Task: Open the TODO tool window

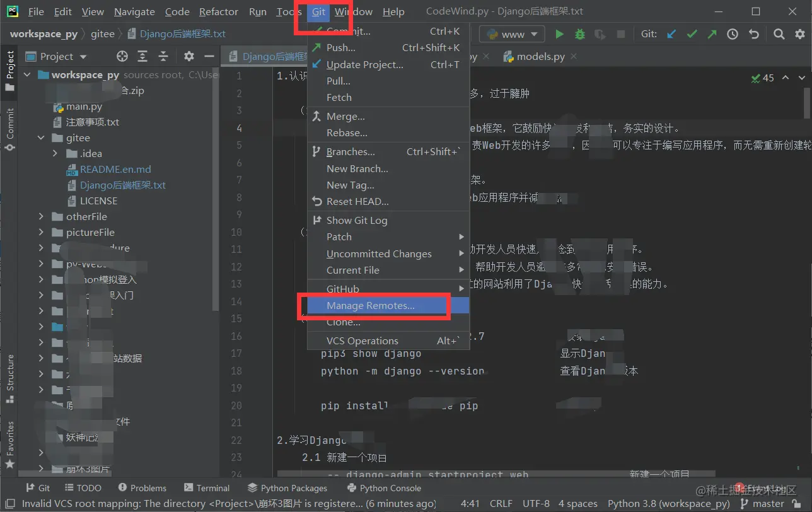Action: (x=83, y=488)
